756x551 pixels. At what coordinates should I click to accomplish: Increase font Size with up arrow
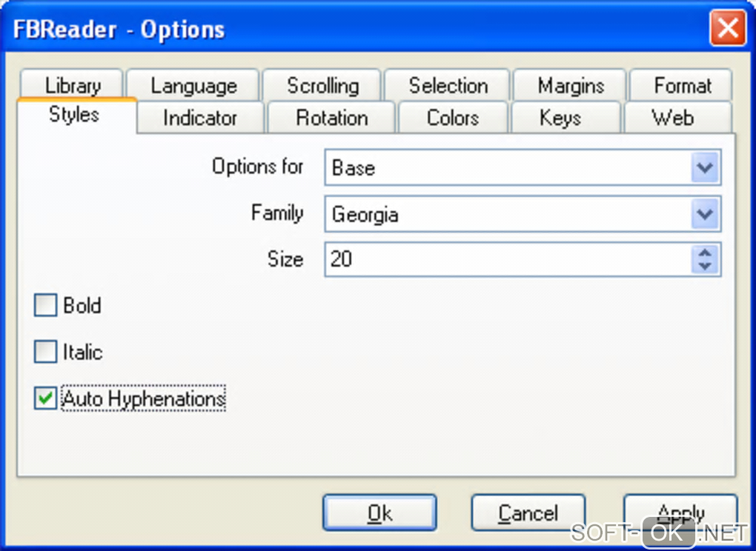705,253
